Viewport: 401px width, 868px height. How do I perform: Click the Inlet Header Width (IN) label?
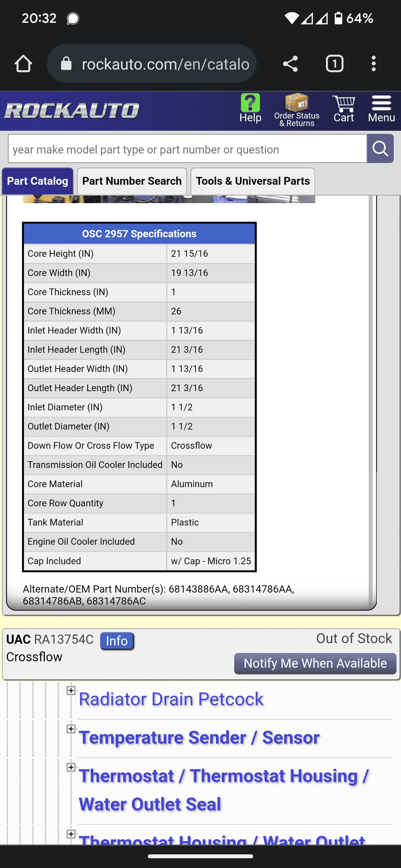point(74,330)
